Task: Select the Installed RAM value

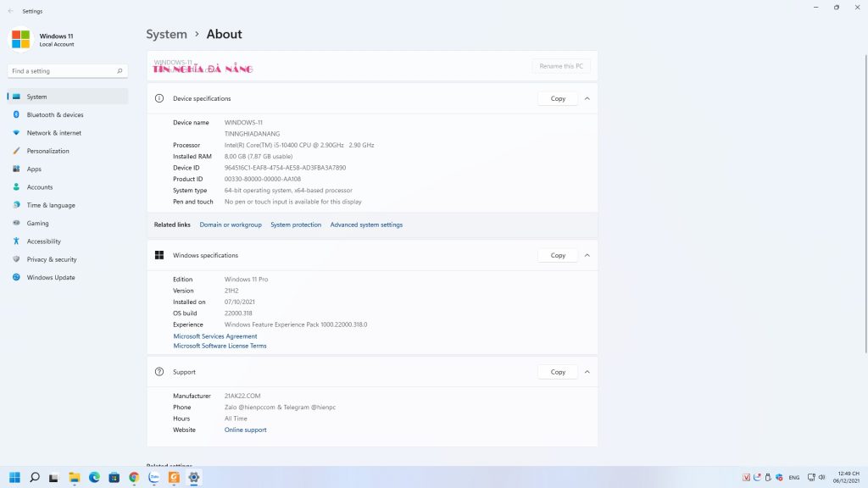Action: [259, 157]
